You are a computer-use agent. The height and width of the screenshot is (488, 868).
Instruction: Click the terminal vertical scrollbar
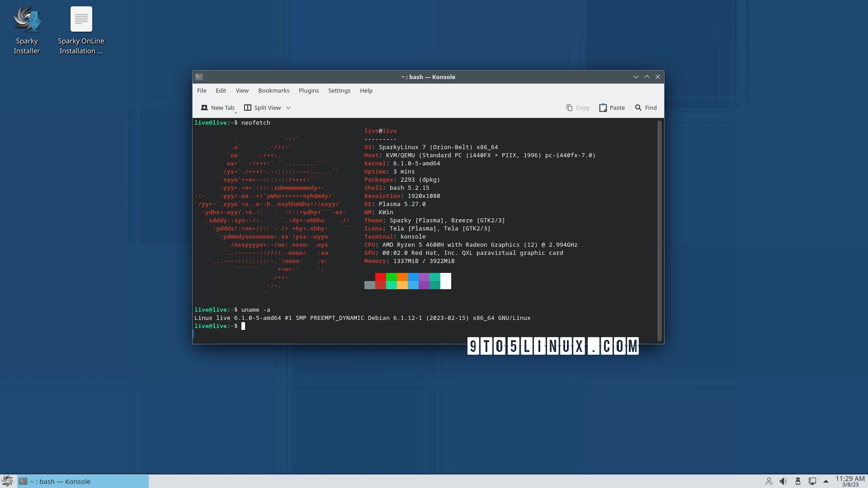point(659,230)
